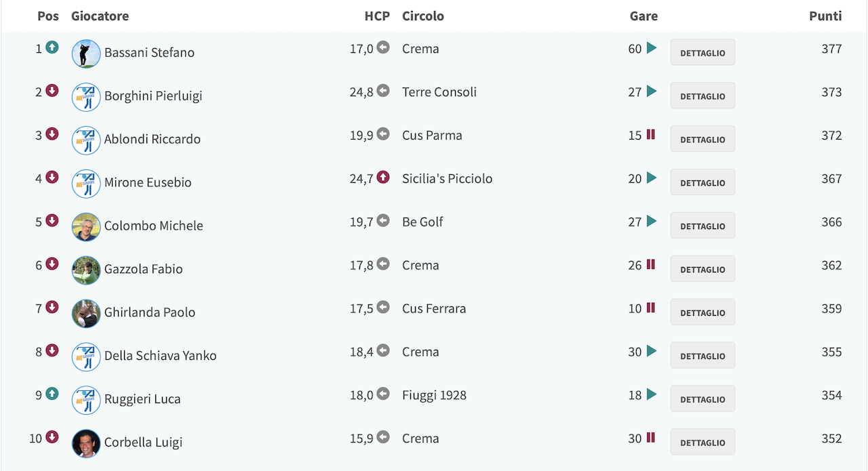The image size is (868, 471).
Task: Click the red down arrow beside position 2
Action: click(x=52, y=91)
